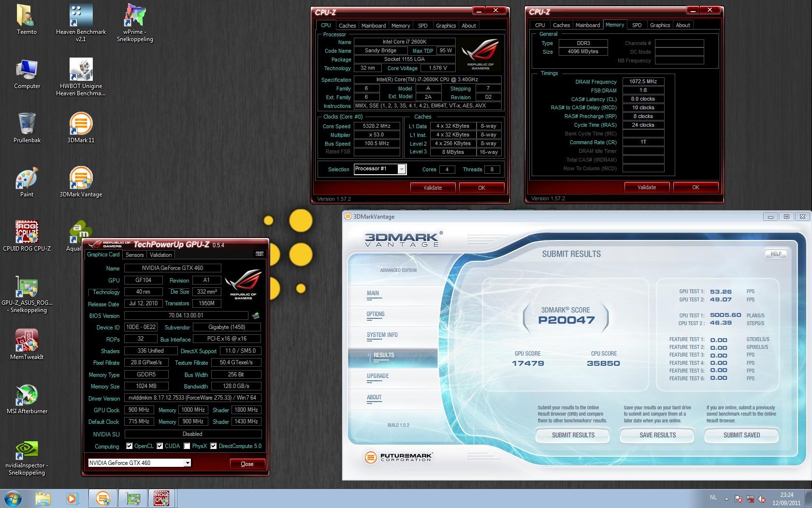Open the About tab in left CPU-Z
Image resolution: width=812 pixels, height=508 pixels.
point(469,26)
